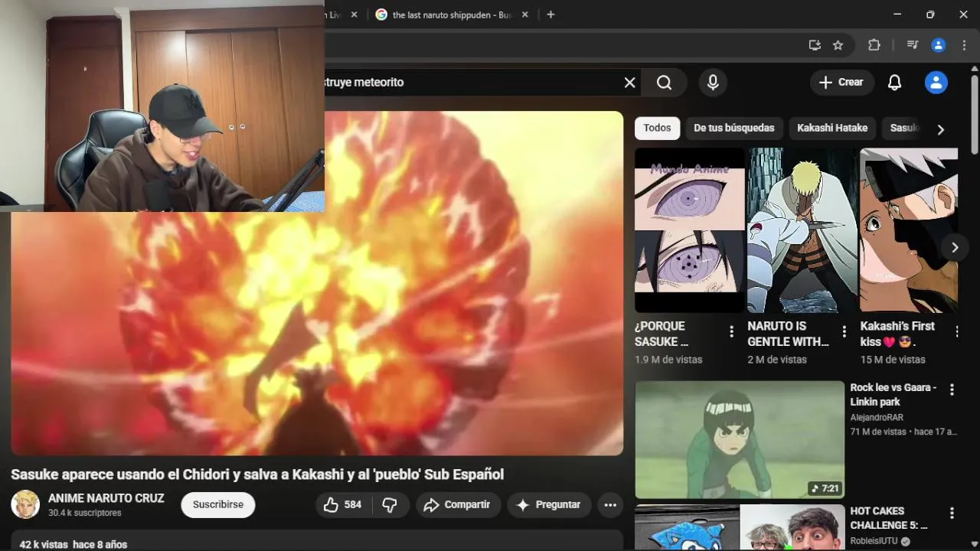Open the 'HOT CAKES CHALLENGE' video thumbnail
The height and width of the screenshot is (551, 980).
(740, 528)
